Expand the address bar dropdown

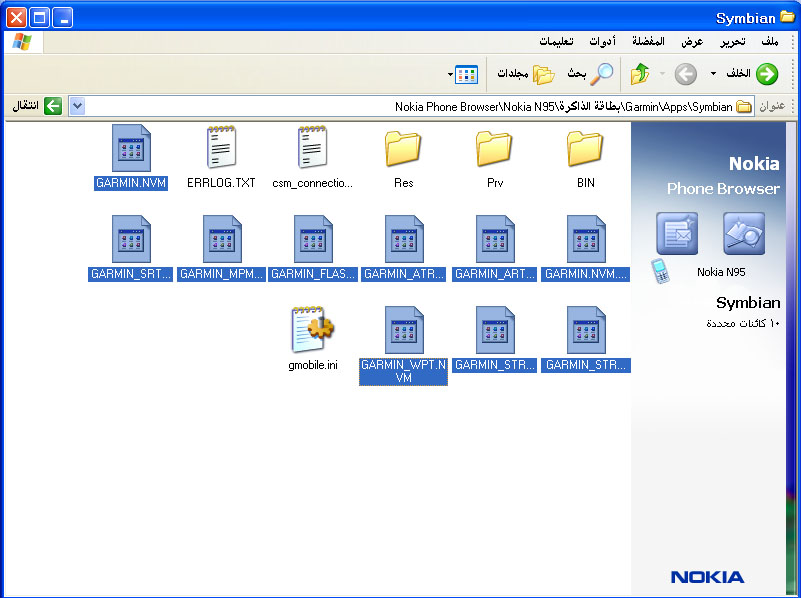[x=77, y=106]
